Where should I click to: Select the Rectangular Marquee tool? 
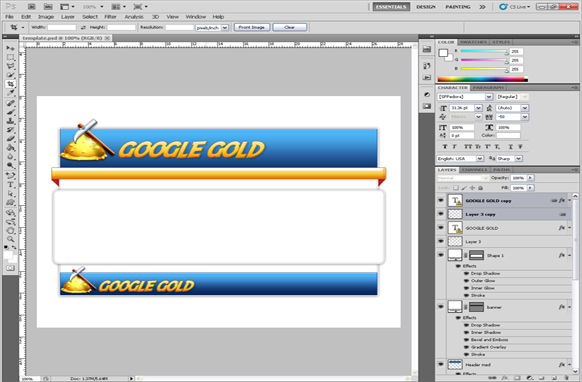[10, 57]
